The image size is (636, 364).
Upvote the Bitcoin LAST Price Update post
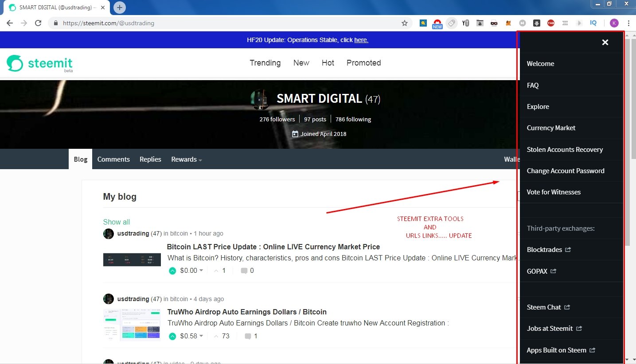pyautogui.click(x=172, y=271)
